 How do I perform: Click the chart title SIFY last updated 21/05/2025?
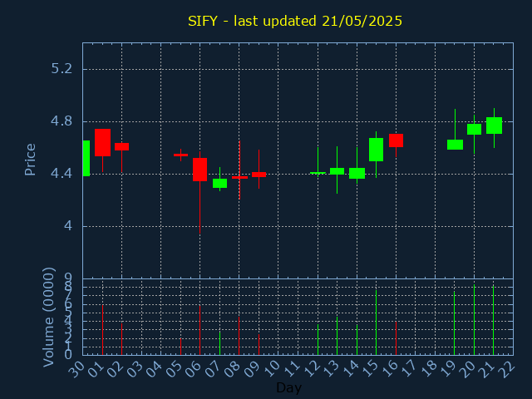click(295, 21)
